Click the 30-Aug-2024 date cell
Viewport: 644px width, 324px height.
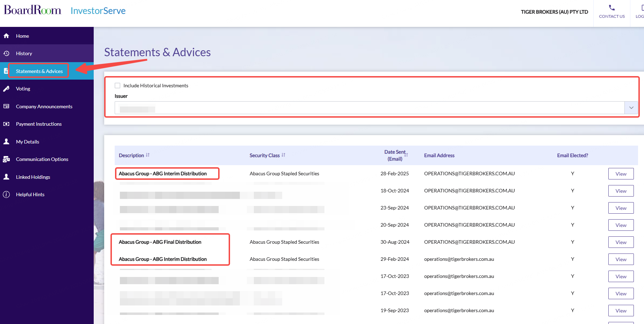pyautogui.click(x=395, y=242)
